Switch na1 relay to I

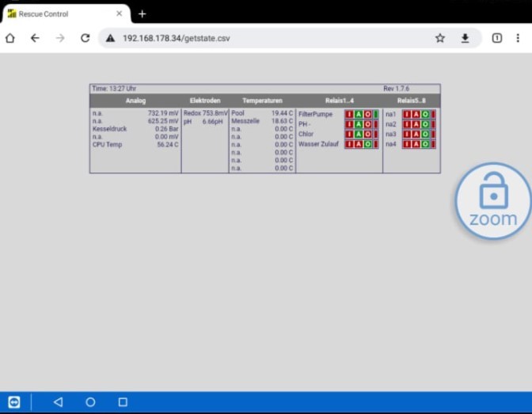407,114
